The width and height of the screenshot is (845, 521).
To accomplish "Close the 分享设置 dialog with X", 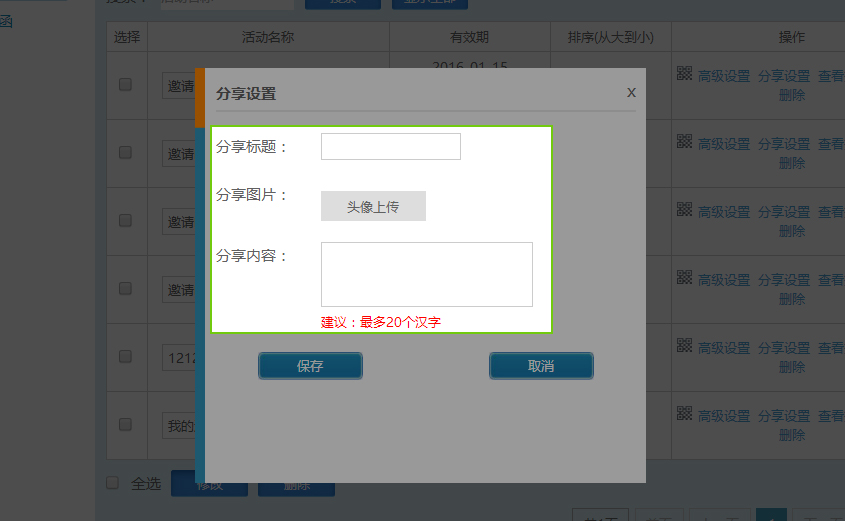I will [631, 93].
